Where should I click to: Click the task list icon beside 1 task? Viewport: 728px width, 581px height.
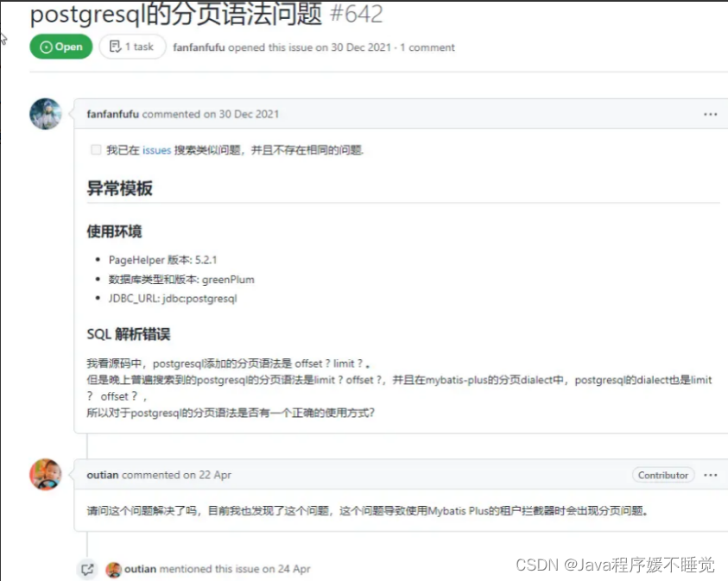pos(115,47)
